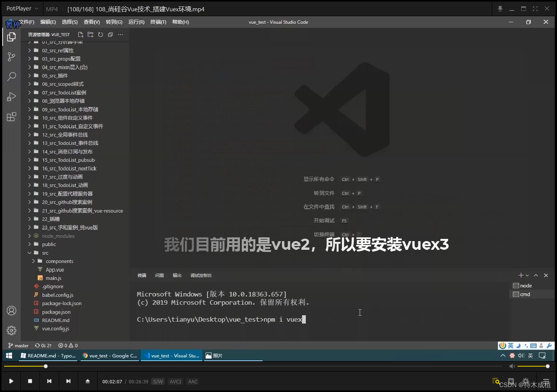Open the Windows Start button

click(x=9, y=356)
